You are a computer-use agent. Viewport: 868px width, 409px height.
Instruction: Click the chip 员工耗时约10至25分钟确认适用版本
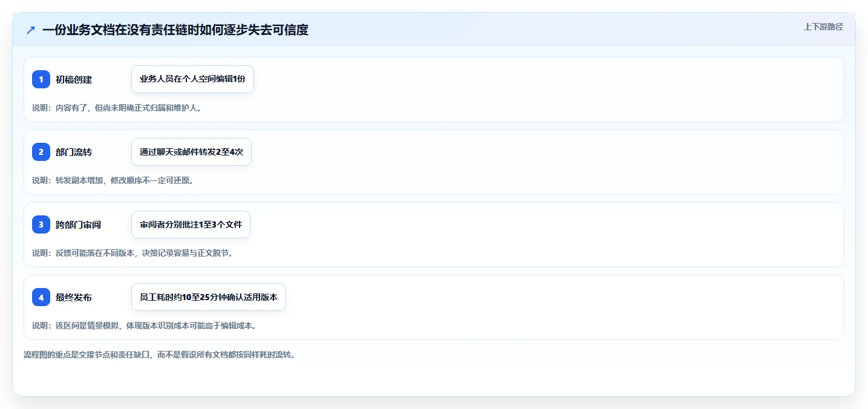208,297
